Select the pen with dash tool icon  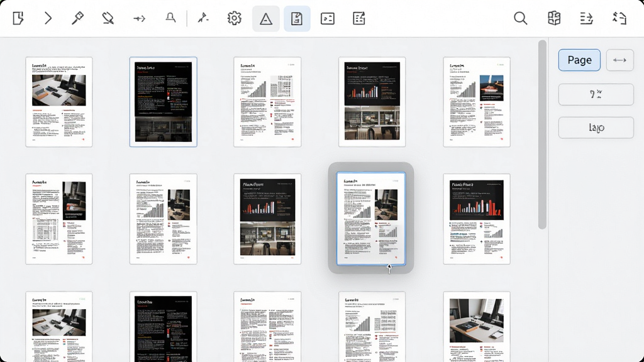[203, 18]
